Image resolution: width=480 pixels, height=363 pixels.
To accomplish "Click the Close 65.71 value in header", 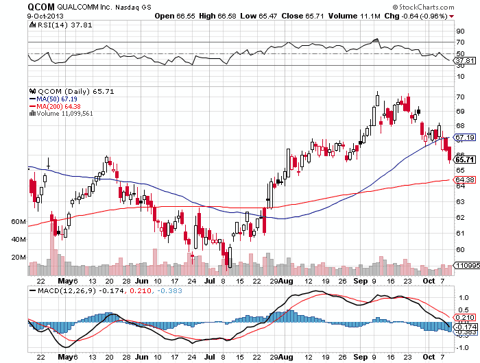I will 303,16.
